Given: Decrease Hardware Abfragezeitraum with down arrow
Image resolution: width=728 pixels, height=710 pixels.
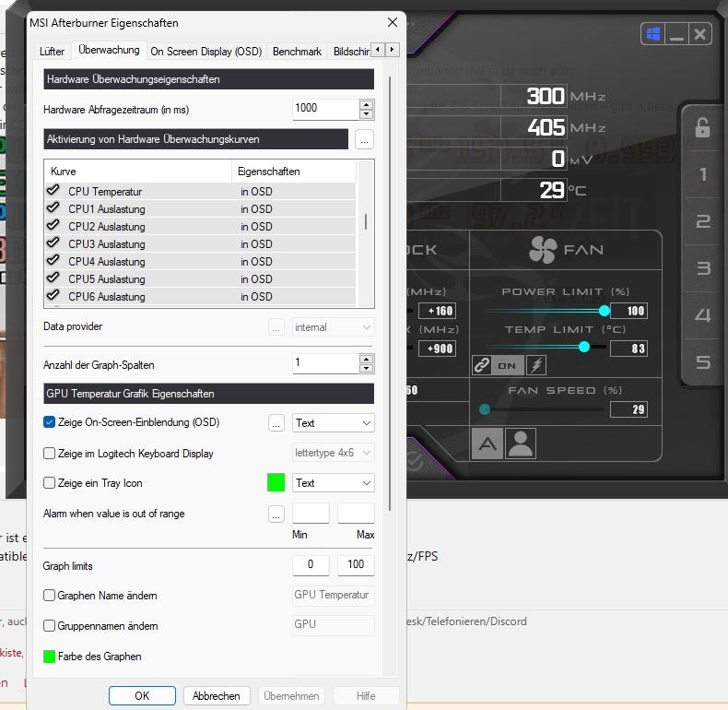Looking at the screenshot, I should coord(367,114).
